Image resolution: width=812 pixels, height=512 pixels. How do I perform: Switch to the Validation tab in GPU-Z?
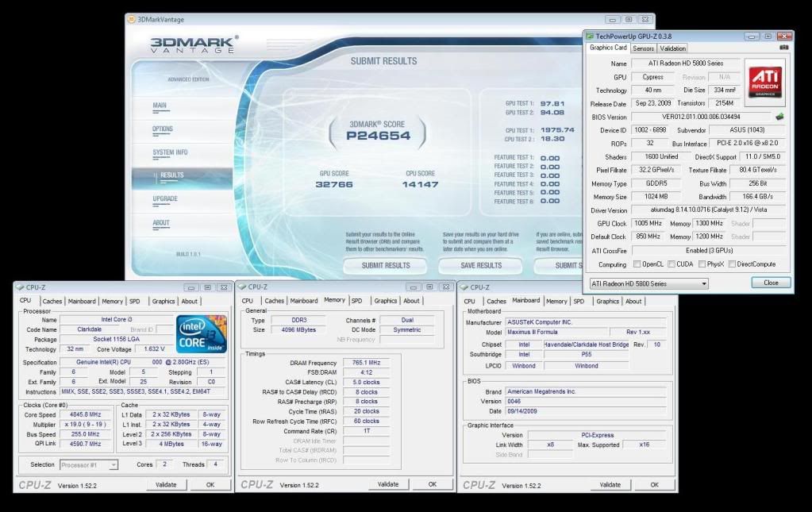672,48
